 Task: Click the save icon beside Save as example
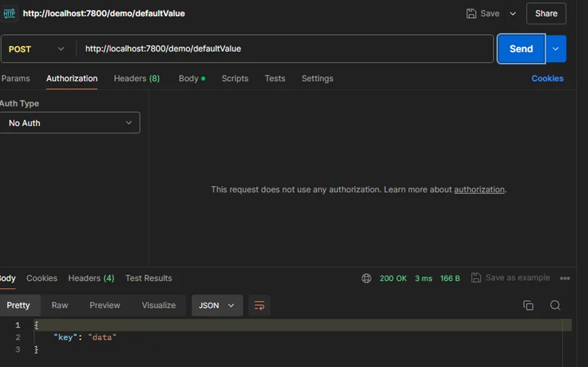click(x=476, y=278)
